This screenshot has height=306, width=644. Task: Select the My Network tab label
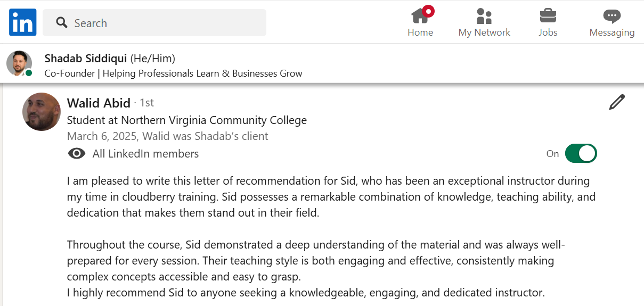(x=484, y=32)
